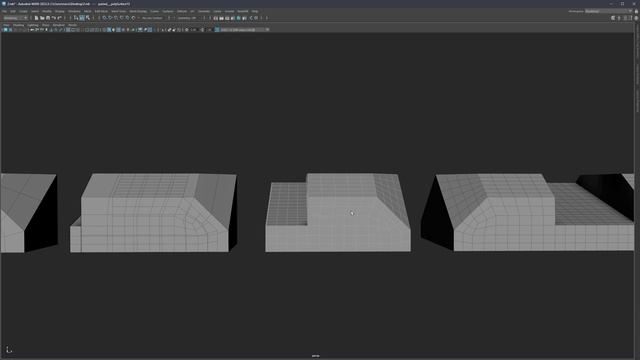Toggle the Modeling Toolkit panel icon
The image size is (640, 360).
click(x=613, y=18)
